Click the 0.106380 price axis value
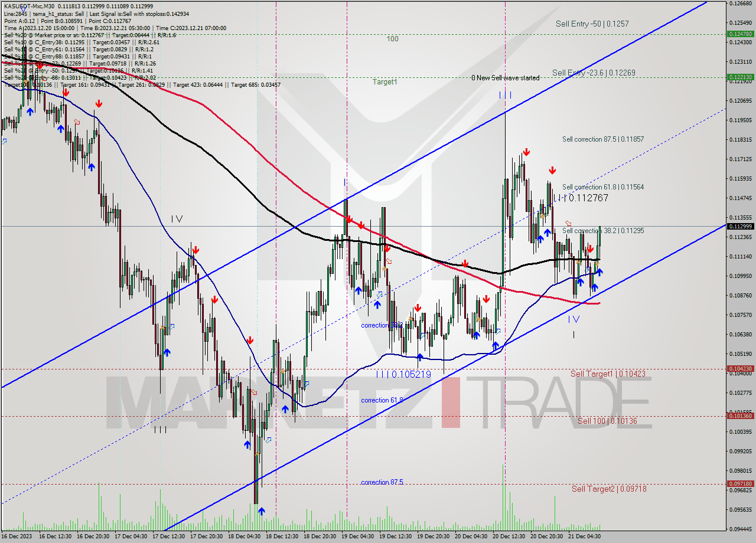The width and height of the screenshot is (756, 543). pyautogui.click(x=740, y=334)
